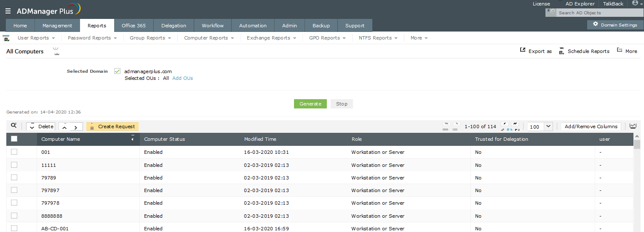
Task: Uncheck the admanagerplus.com domain checkbox
Action: tap(118, 71)
